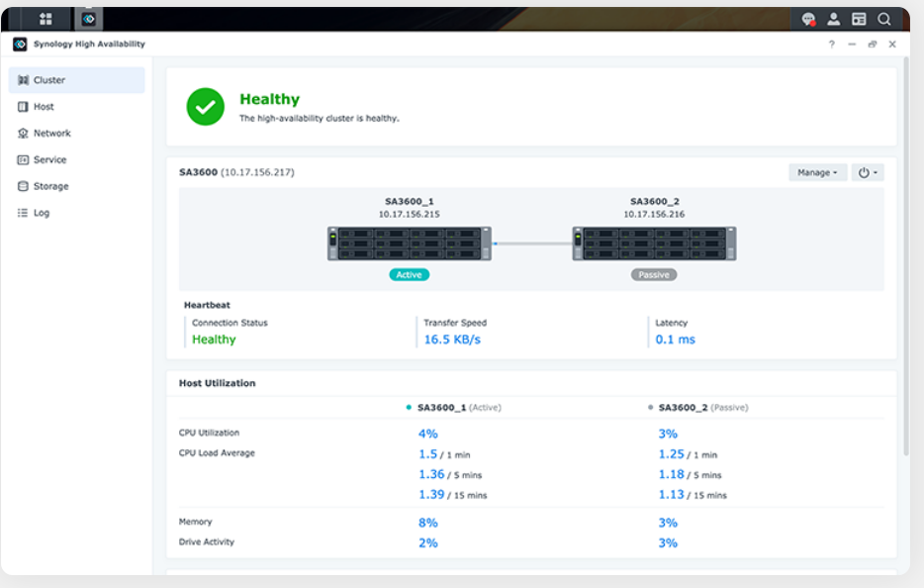924x588 pixels.
Task: Click the 'Connection Status' label
Action: (x=230, y=323)
